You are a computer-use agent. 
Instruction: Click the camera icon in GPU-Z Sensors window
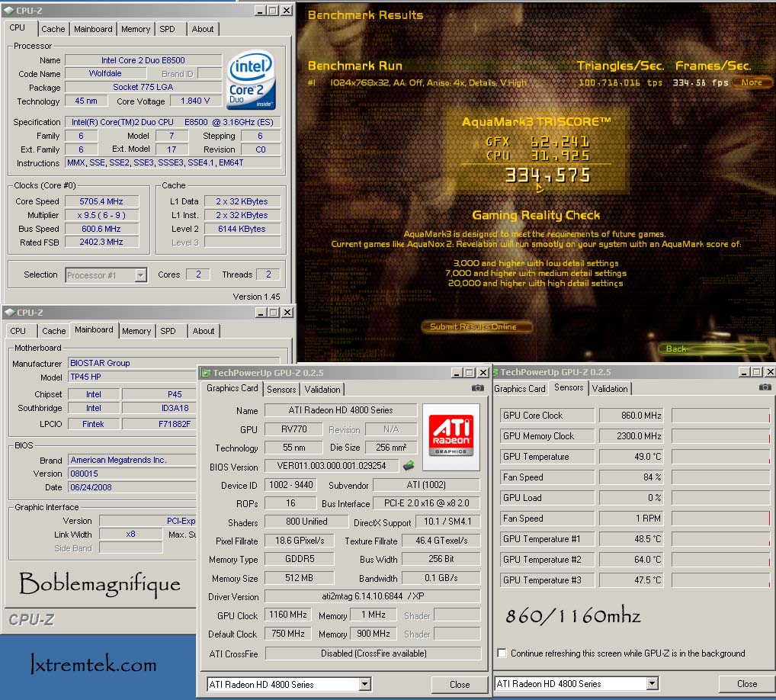click(765, 387)
